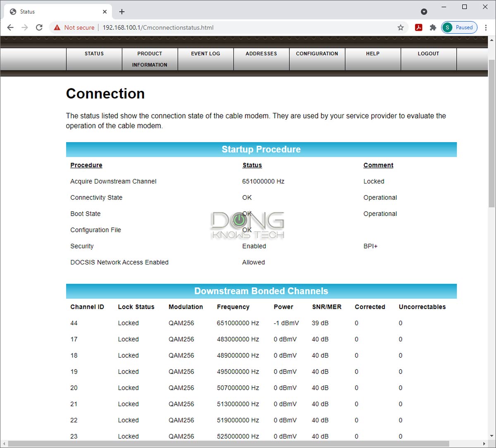Click the vertical scrollbar down arrow
This screenshot has width=496, height=448.
pos(491,436)
